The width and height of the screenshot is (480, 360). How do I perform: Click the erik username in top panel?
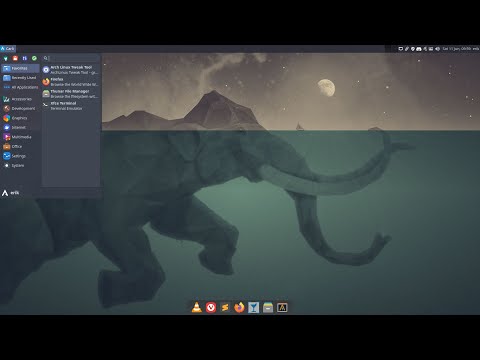point(476,49)
